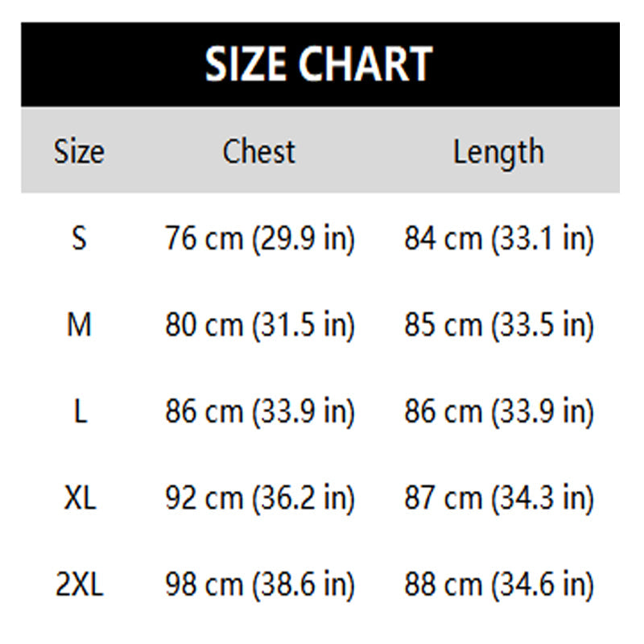Click the L size label
The height and width of the screenshot is (644, 644).
(x=79, y=412)
